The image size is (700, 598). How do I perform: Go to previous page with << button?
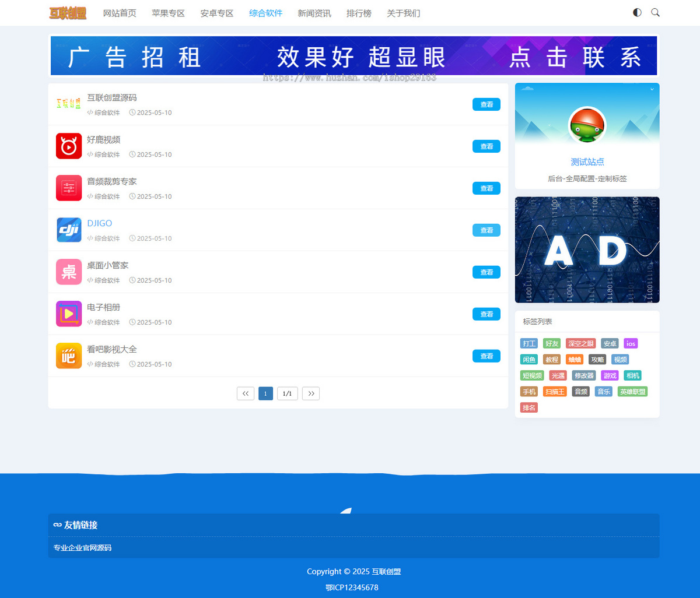click(x=246, y=393)
